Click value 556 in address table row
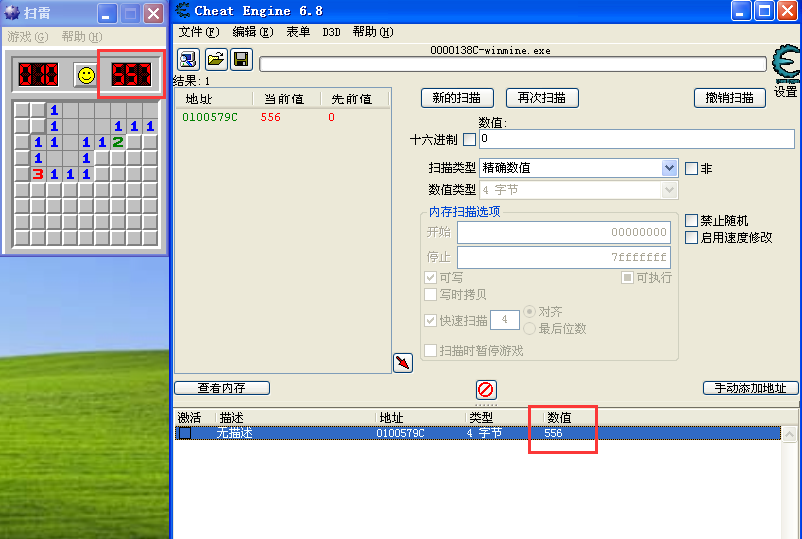Image resolution: width=802 pixels, height=539 pixels. coord(553,433)
